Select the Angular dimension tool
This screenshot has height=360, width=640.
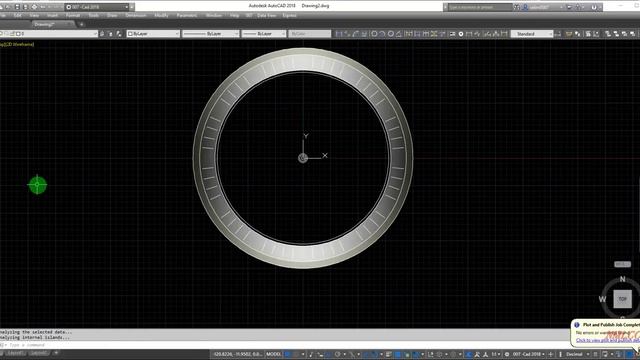point(399,34)
